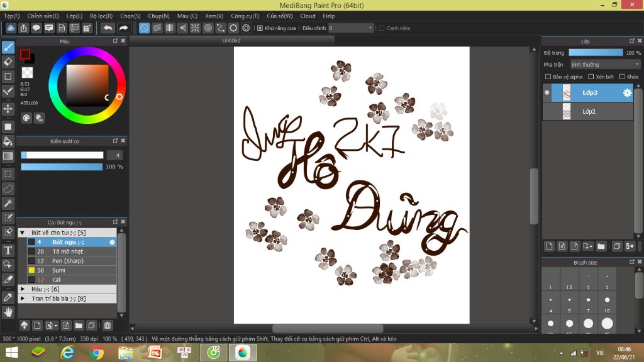Image resolution: width=644 pixels, height=362 pixels.
Task: Choose brush size 7 preset
Action: tap(588, 304)
